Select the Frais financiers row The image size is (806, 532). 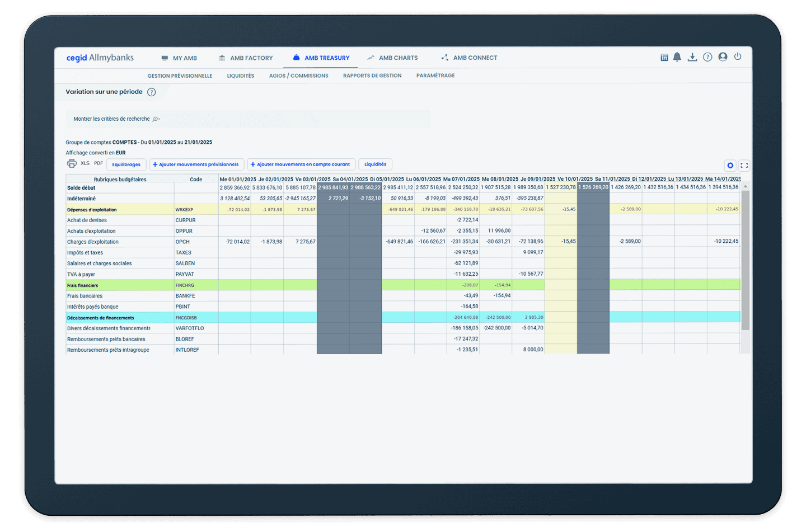click(83, 285)
